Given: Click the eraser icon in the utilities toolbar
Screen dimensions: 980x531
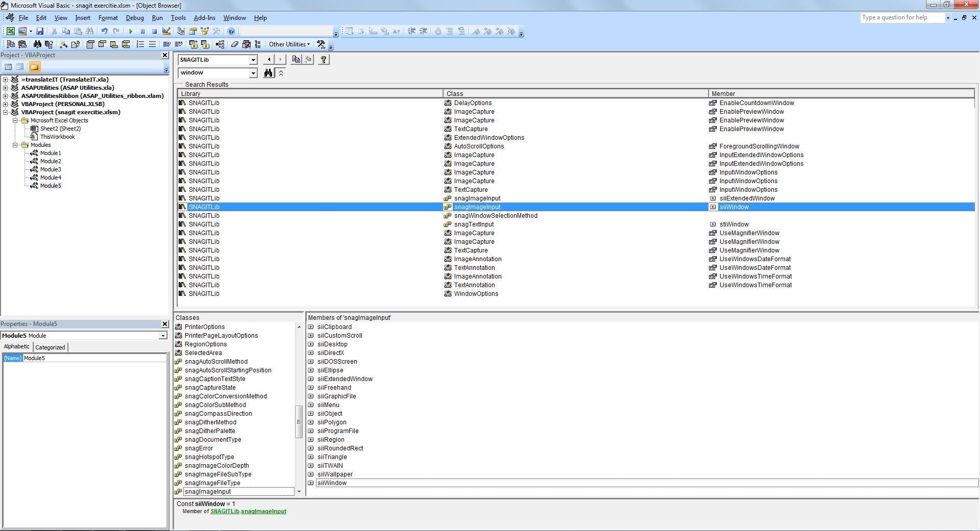Looking at the screenshot, I should point(234,44).
